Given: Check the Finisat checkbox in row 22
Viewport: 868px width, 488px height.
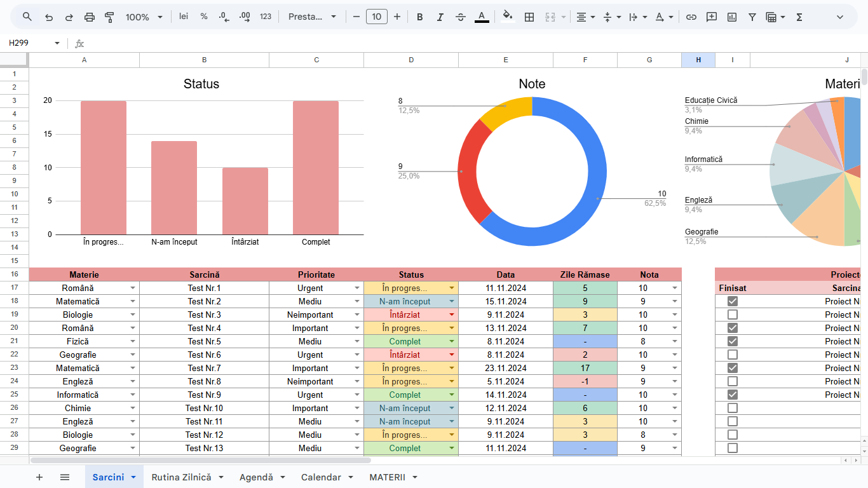Looking at the screenshot, I should 733,355.
